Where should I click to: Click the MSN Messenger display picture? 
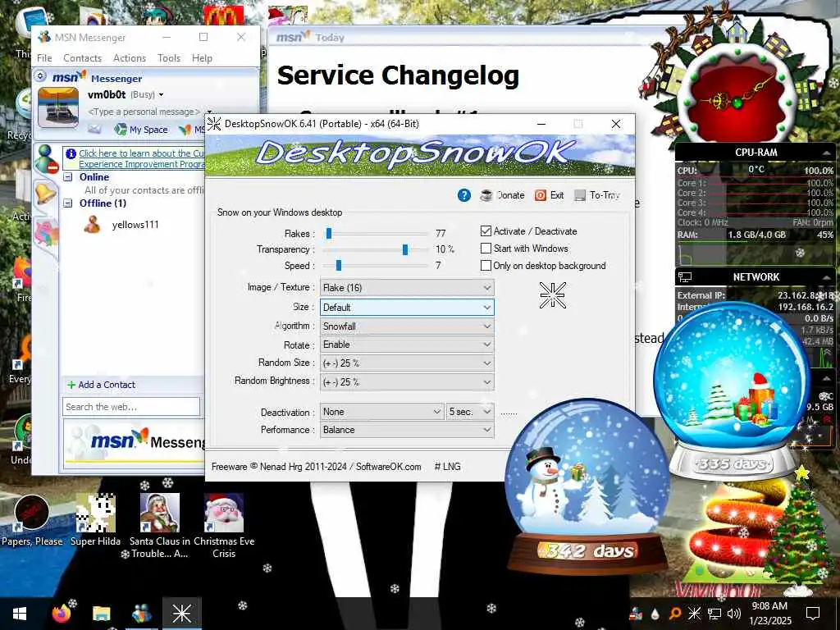58,107
